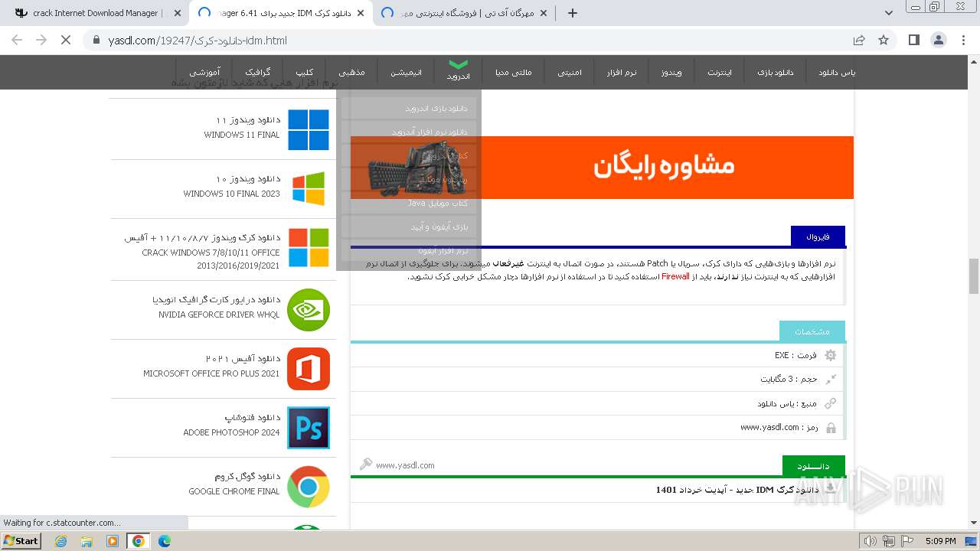Open the tab search dropdown arrow
This screenshot has width=980, height=551.
pos(889,13)
